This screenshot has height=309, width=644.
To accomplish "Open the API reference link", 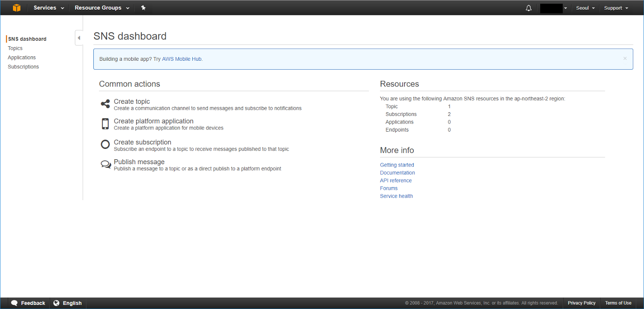I will pos(396,181).
